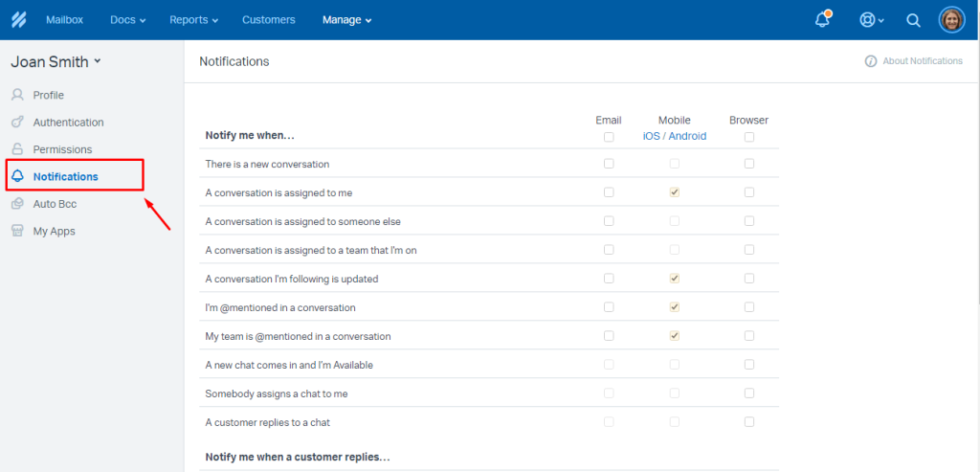The height and width of the screenshot is (472, 980).
Task: Select Notifications in the sidebar
Action: (66, 176)
